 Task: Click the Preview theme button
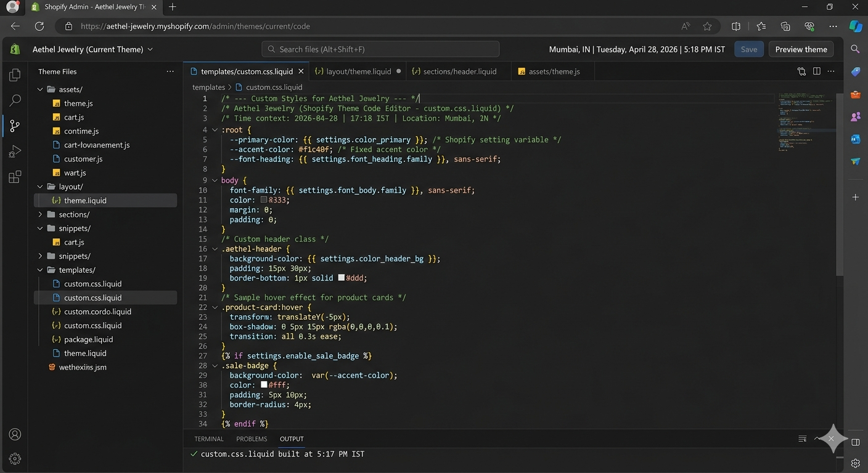pos(801,49)
